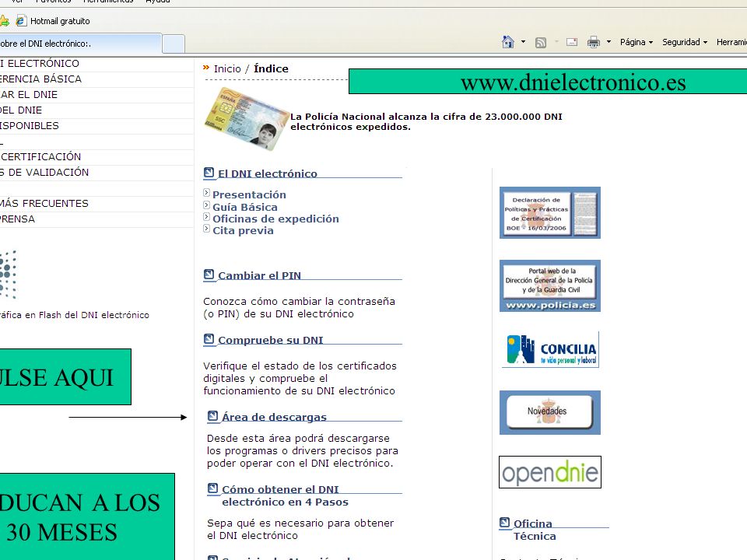Open Cómo obtener el DNI electrónico link

pos(285,495)
